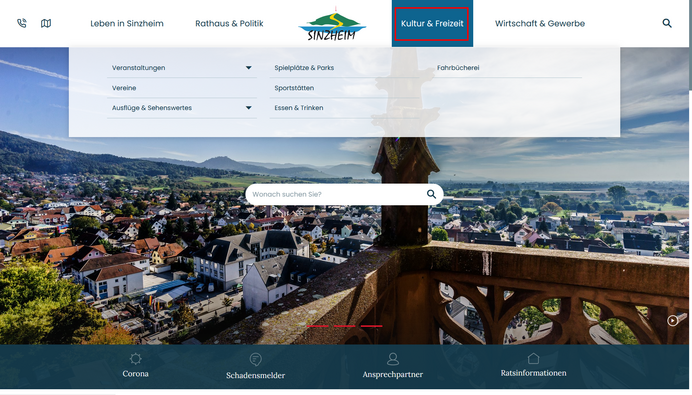
Task: Select the Kultur & Freizeit menu tab
Action: (432, 23)
